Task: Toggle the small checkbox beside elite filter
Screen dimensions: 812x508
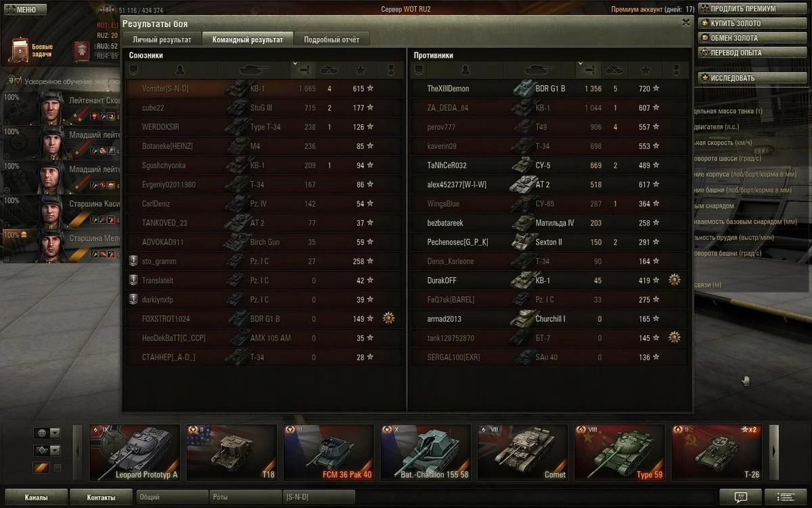Action: point(58,468)
